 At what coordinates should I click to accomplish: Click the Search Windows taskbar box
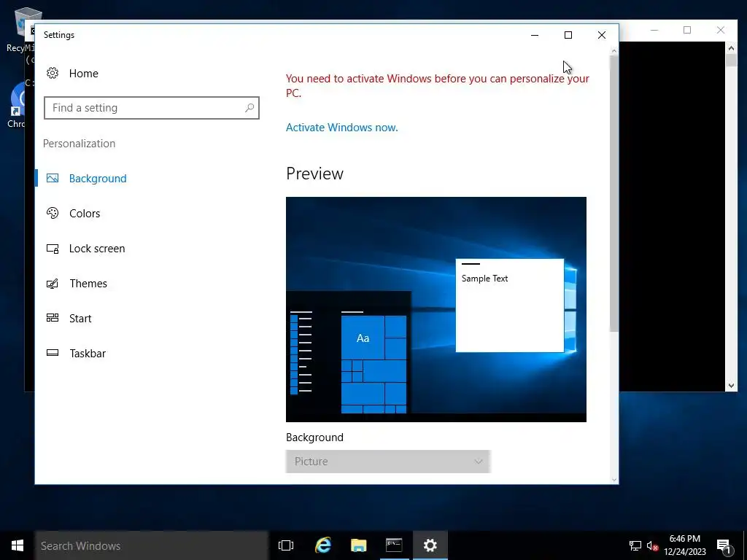pos(152,545)
